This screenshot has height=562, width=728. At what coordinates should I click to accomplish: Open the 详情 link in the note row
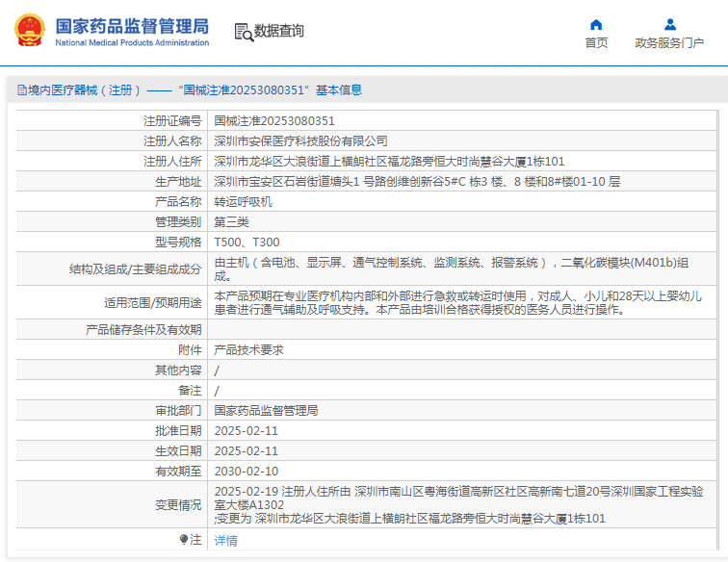click(225, 541)
